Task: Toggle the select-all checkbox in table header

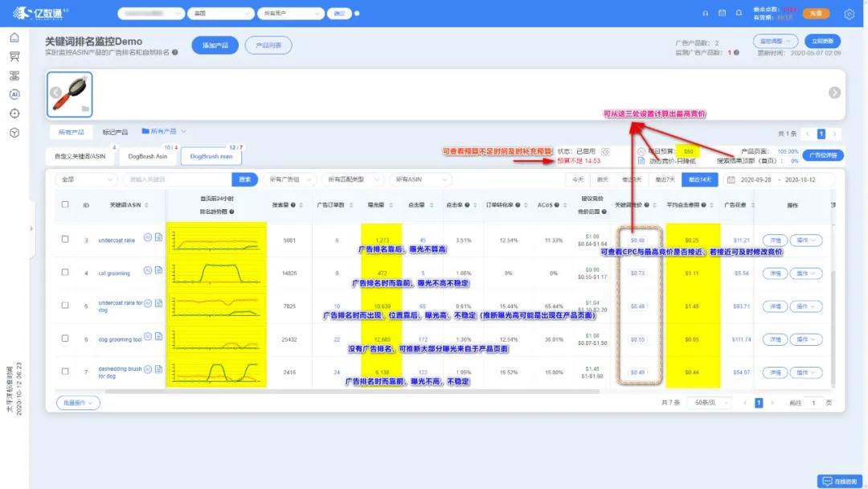Action: coord(65,204)
